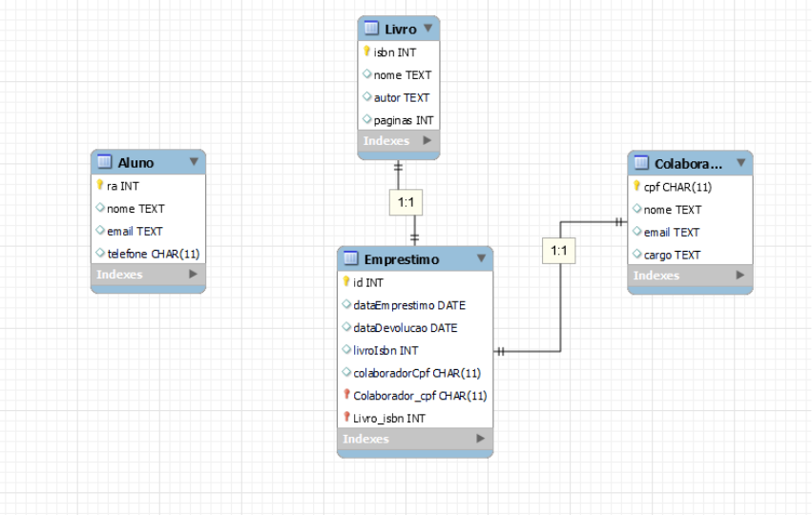The width and height of the screenshot is (812, 515).
Task: Expand the Indexes section of Emprestimo table
Action: (x=480, y=439)
